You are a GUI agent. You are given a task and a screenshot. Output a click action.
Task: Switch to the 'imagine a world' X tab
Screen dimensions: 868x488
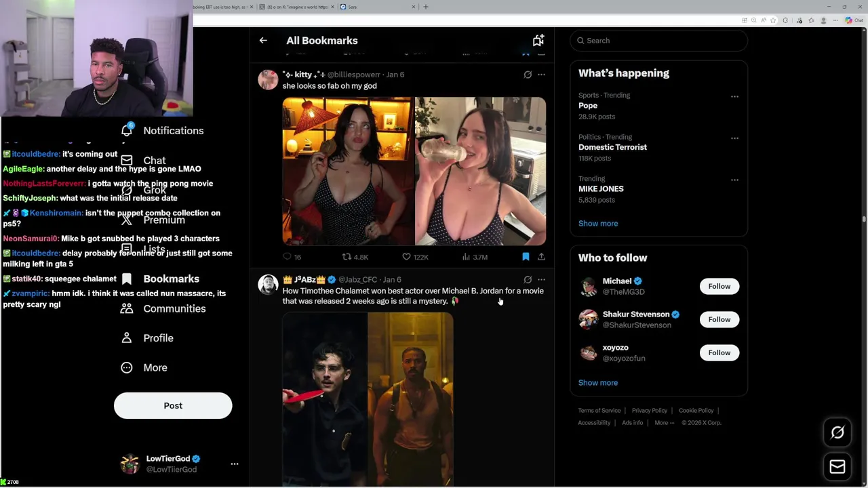(296, 7)
